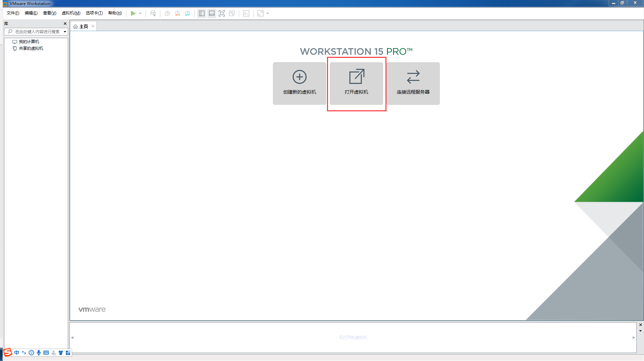The width and height of the screenshot is (644, 361).
Task: Click the 创建新的虚拟机 tile
Action: point(299,83)
